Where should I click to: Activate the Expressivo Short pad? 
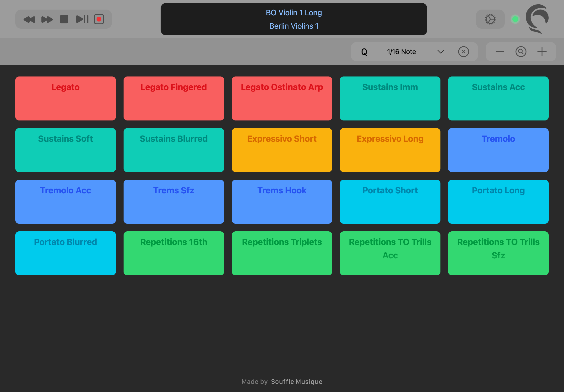coord(282,150)
